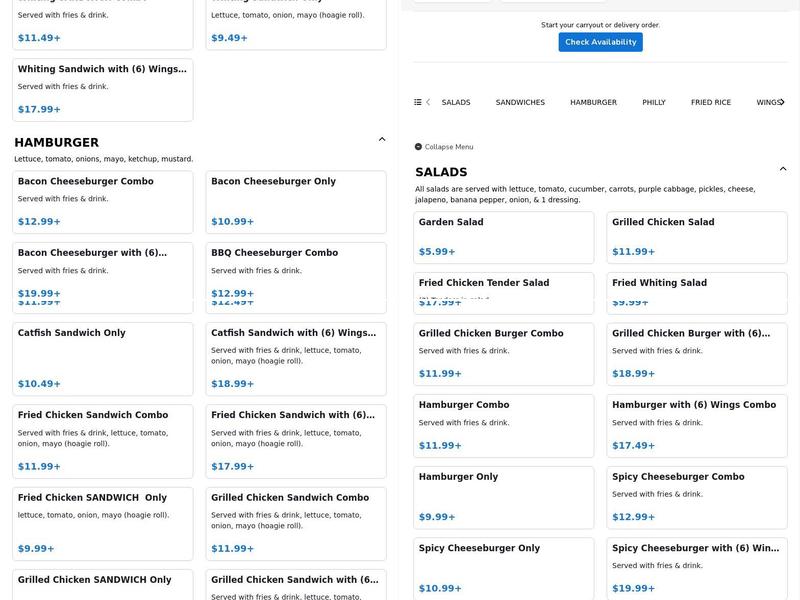The width and height of the screenshot is (800, 600).
Task: Go to the FRIED RICE category
Action: click(710, 102)
